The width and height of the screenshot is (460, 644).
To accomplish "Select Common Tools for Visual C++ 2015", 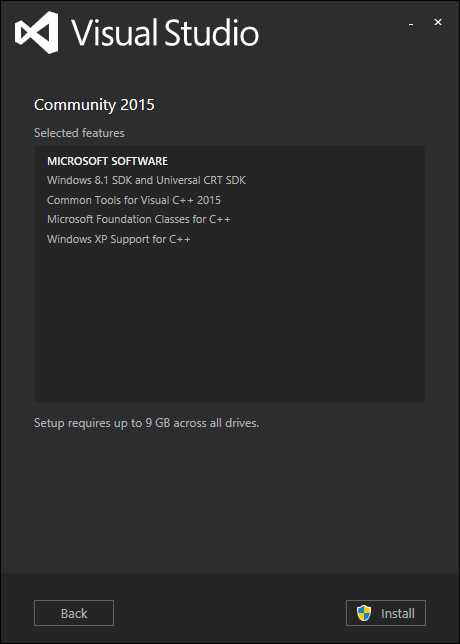I will [x=134, y=200].
